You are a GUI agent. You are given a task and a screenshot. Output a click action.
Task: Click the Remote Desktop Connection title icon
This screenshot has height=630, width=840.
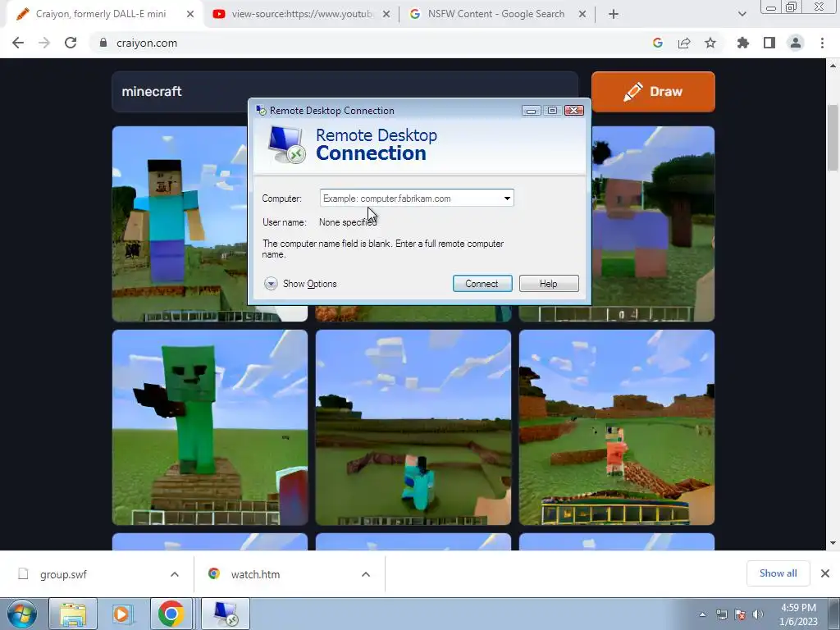click(262, 111)
